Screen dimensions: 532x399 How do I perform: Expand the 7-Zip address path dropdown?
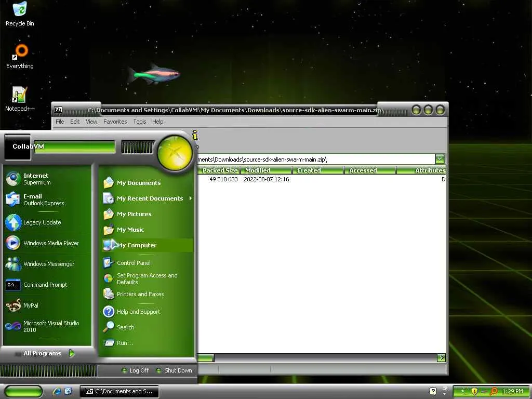[440, 159]
